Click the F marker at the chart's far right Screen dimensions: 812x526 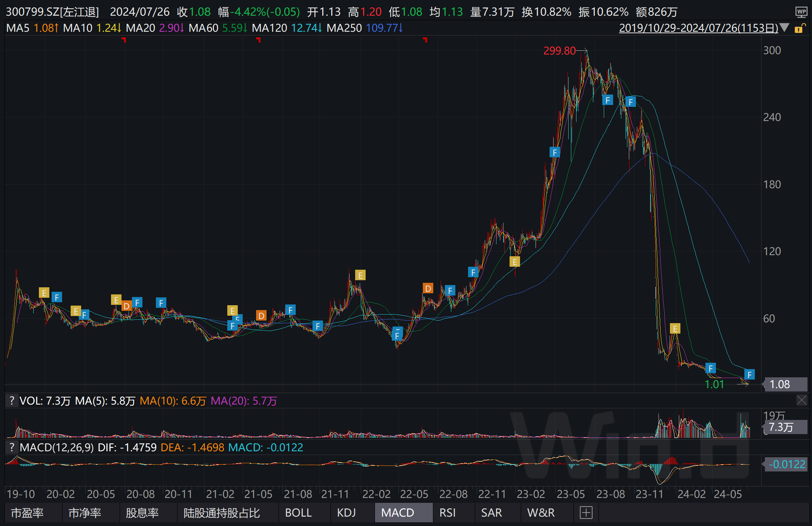(749, 374)
